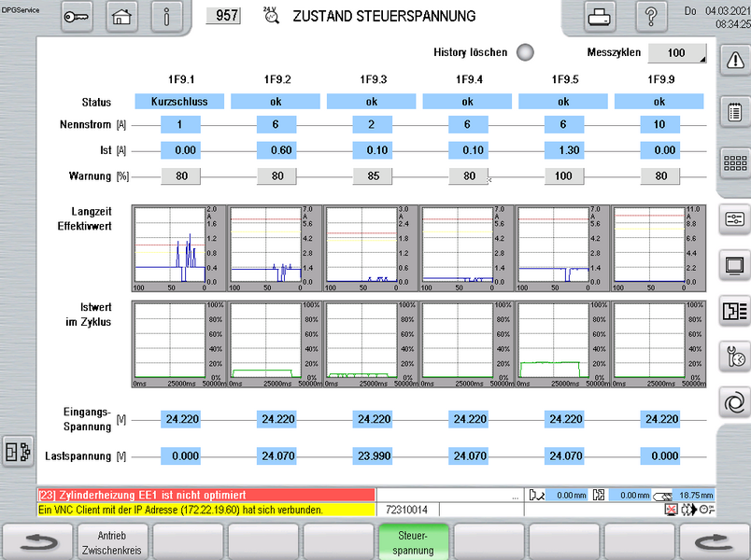This screenshot has width=751, height=560.
Task: Click the 1F9.1 Langzeit Effektivwert graph
Action: point(179,248)
